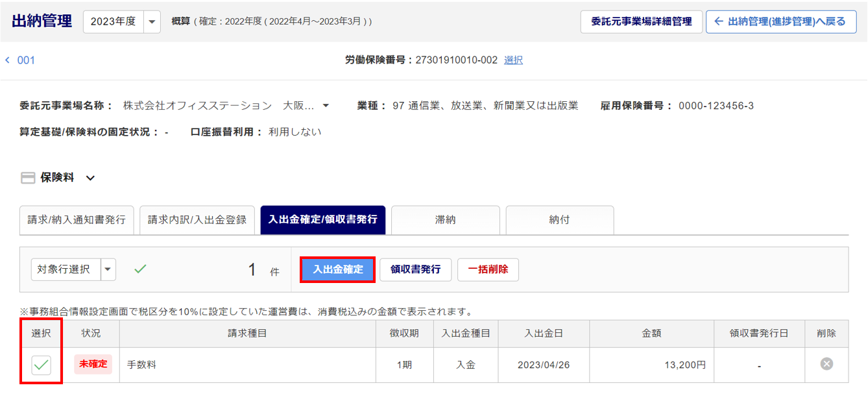Viewport: 868px width, 394px height.
Task: Click the 未確定 status badge
Action: 93,364
